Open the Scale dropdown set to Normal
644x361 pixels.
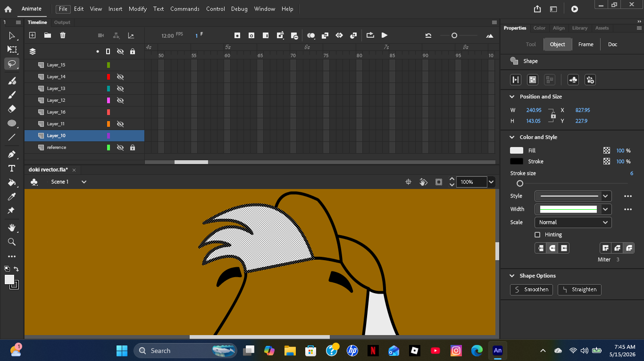pyautogui.click(x=573, y=222)
